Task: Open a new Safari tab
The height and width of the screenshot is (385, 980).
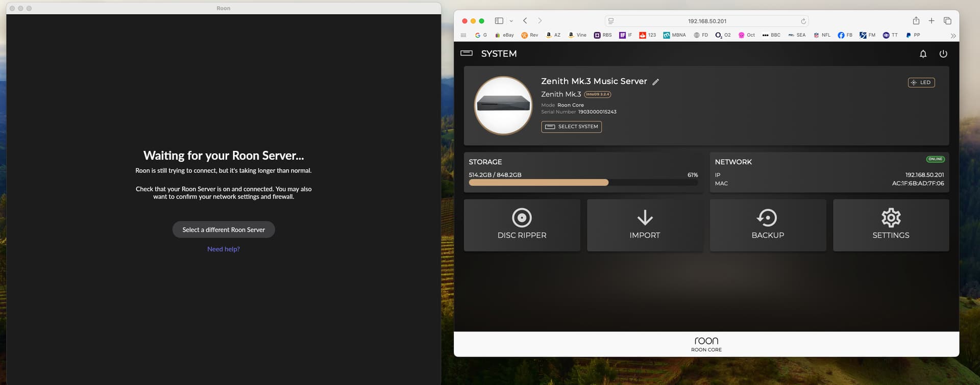Action: coord(932,20)
